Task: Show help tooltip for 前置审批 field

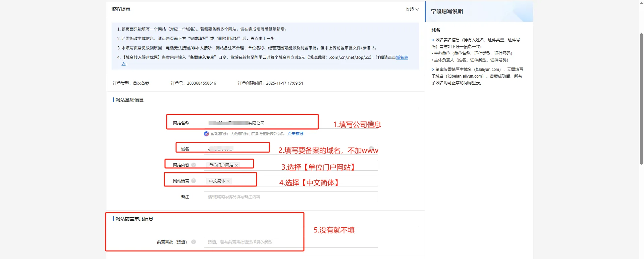Action: coord(194,242)
